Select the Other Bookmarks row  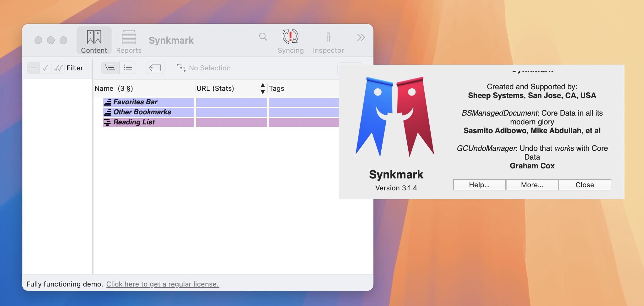pos(221,112)
